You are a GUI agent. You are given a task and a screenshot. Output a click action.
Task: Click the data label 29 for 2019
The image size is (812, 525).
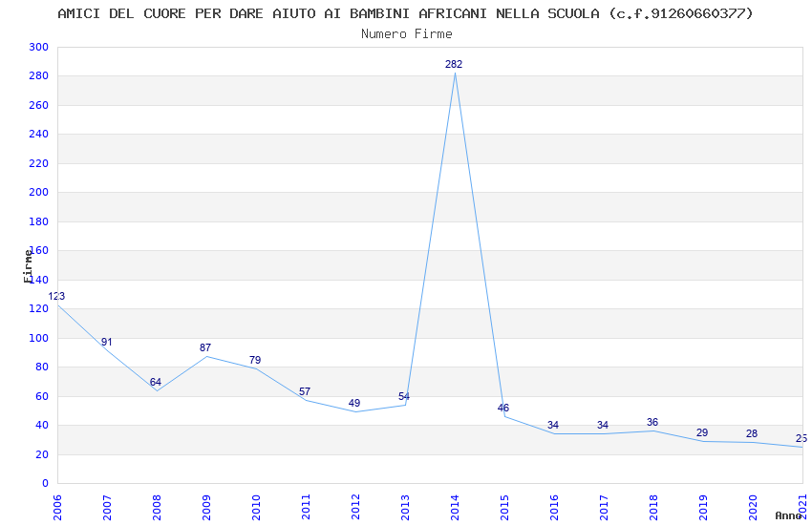click(702, 432)
